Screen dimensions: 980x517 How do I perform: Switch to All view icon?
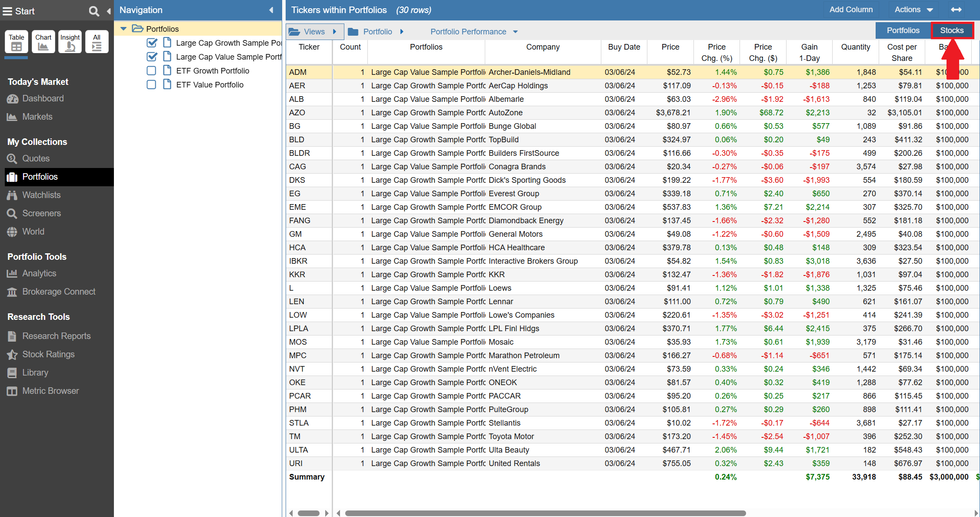coord(97,42)
